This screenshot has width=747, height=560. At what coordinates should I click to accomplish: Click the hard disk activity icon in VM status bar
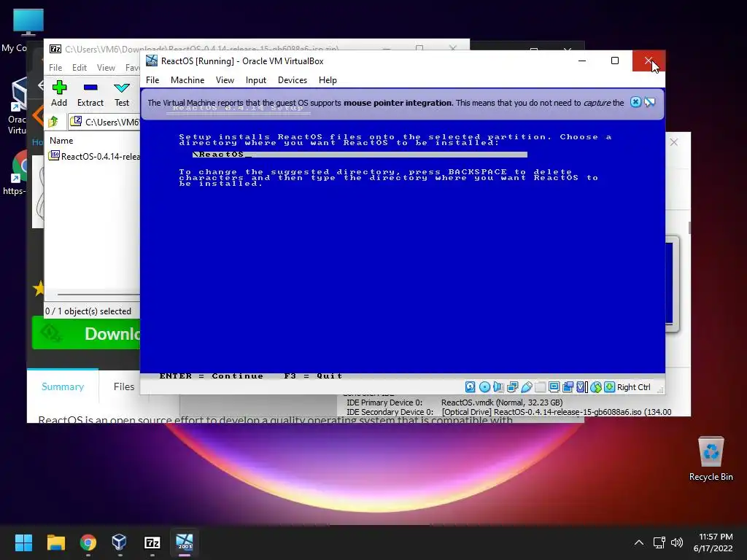click(471, 387)
